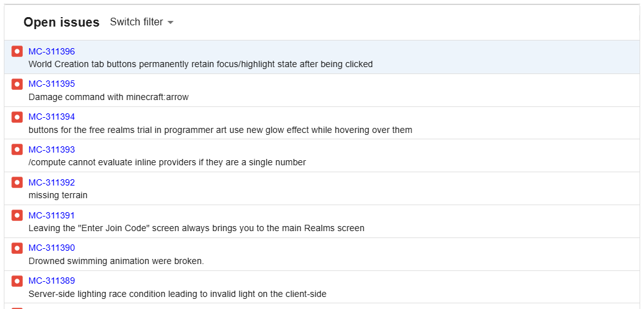The width and height of the screenshot is (644, 309).
Task: Open issue link MC-311396
Action: [52, 51]
